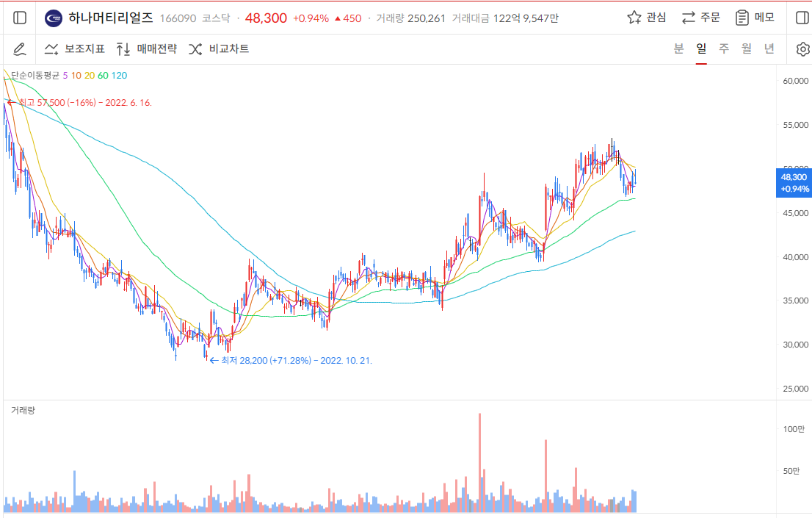Toggle the left sidebar panel icon
Screen dimensions: 812x518
click(x=20, y=18)
